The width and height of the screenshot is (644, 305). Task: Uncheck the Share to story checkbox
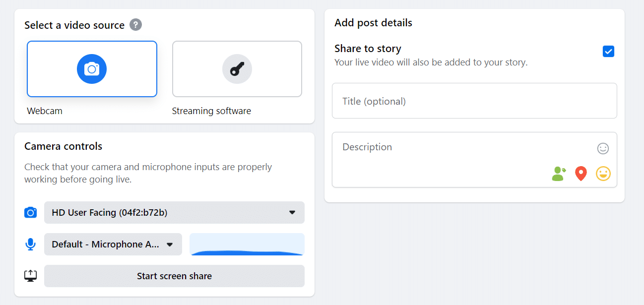point(608,52)
